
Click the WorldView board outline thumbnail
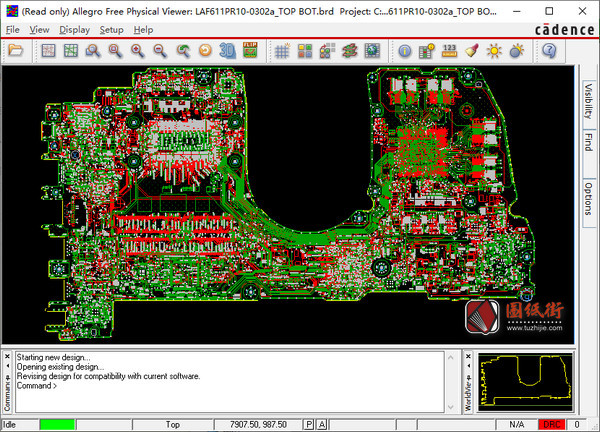525,381
